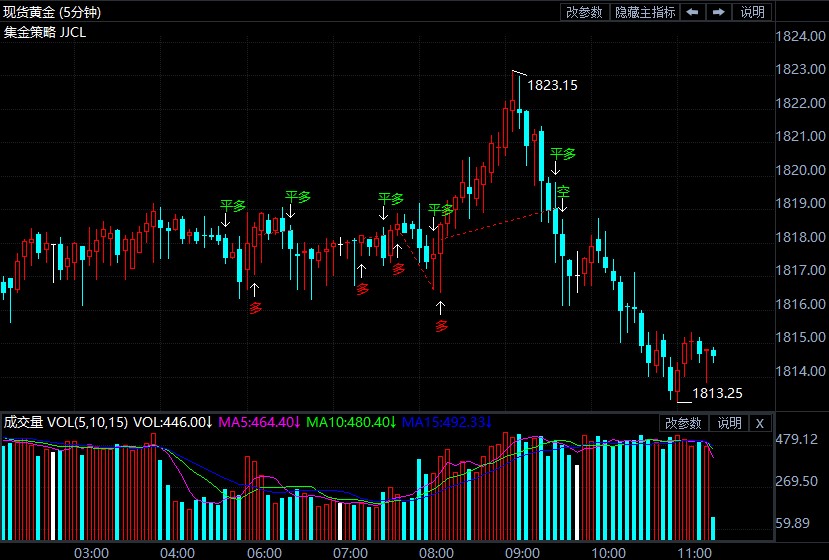The image size is (829, 560).
Task: Click the right arrow to scroll chart forward
Action: pos(719,12)
